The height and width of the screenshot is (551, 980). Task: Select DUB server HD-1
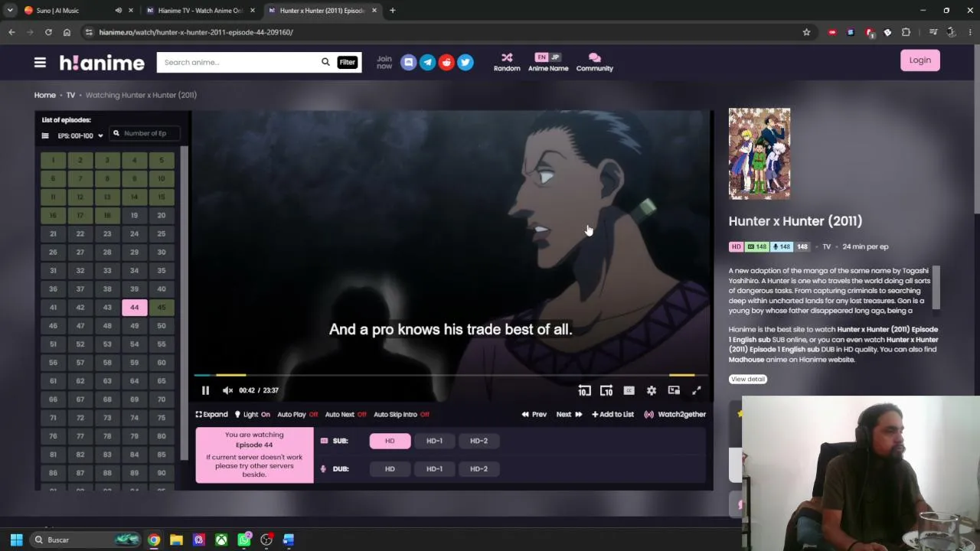tap(434, 468)
